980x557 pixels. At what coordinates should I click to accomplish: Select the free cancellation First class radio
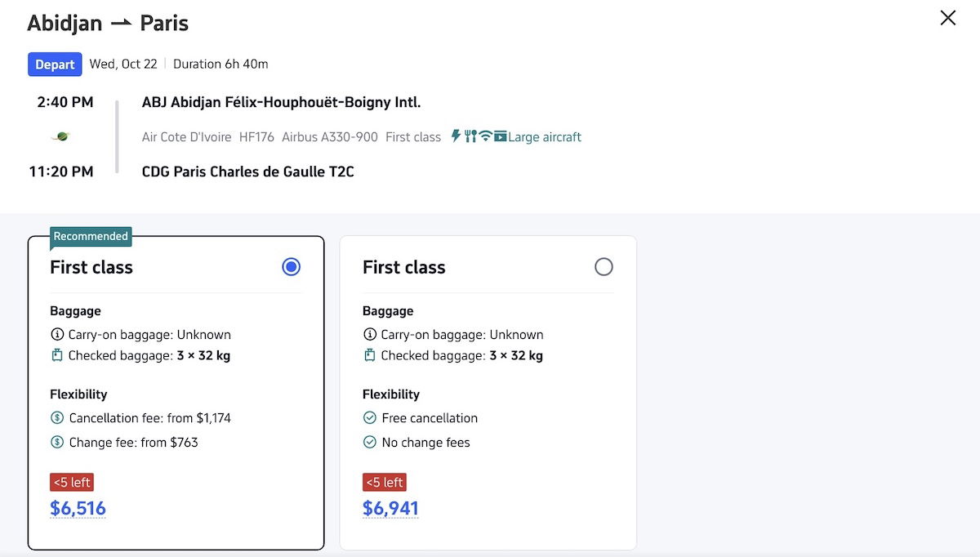pos(604,267)
